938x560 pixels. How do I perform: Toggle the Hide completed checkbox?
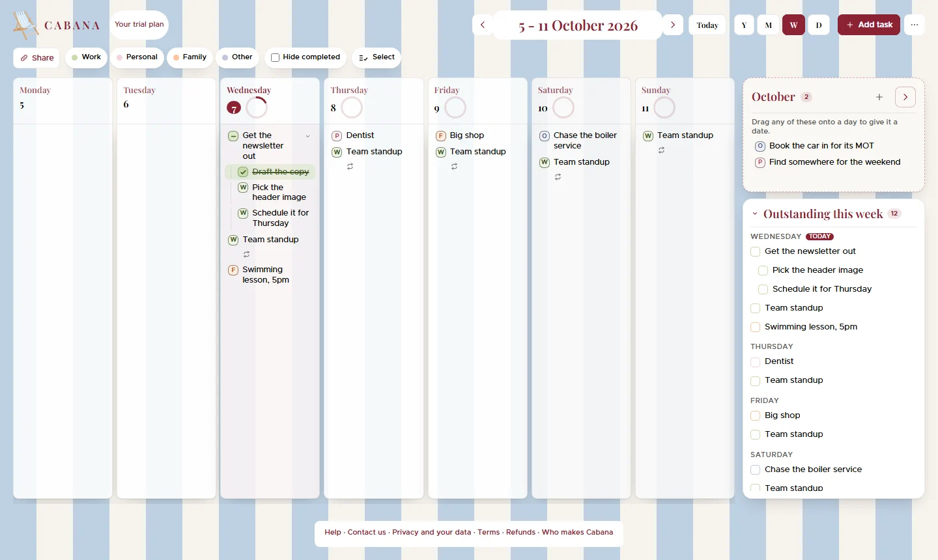pyautogui.click(x=275, y=57)
